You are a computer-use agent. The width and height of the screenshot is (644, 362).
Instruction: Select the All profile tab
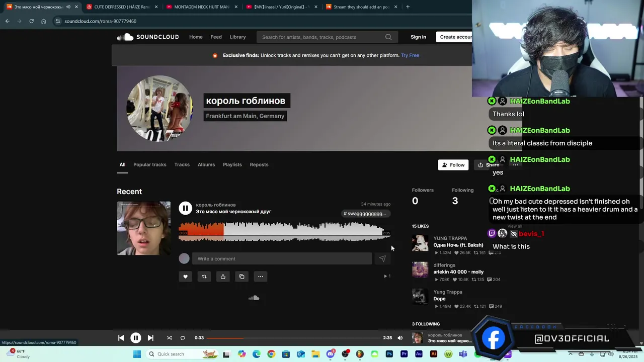(x=122, y=164)
